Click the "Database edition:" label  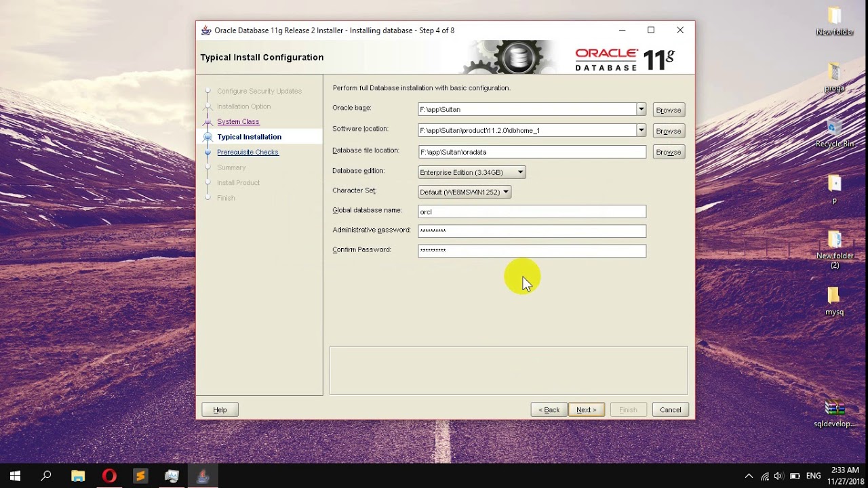pos(359,171)
